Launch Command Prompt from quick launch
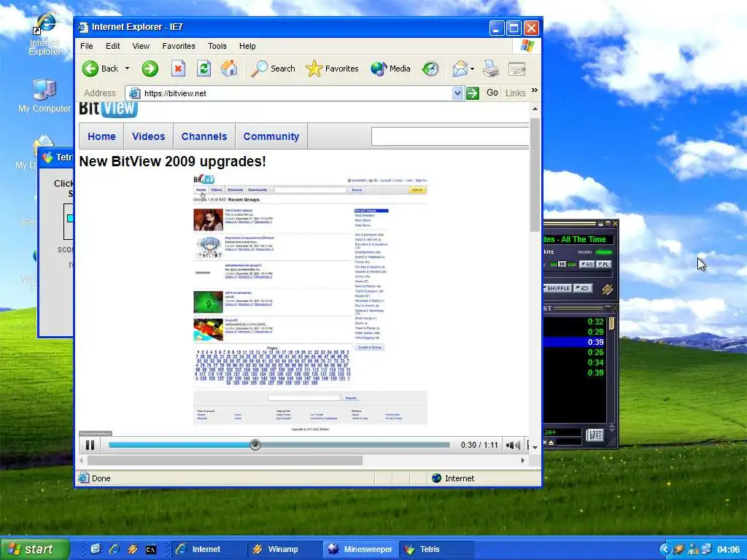 pos(150,550)
